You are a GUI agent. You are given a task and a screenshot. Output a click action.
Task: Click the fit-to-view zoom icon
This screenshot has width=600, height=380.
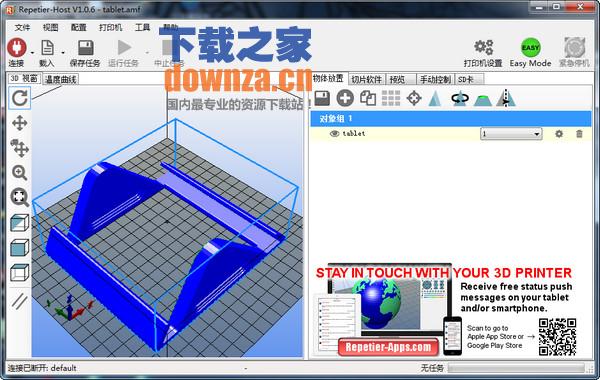tap(20, 197)
